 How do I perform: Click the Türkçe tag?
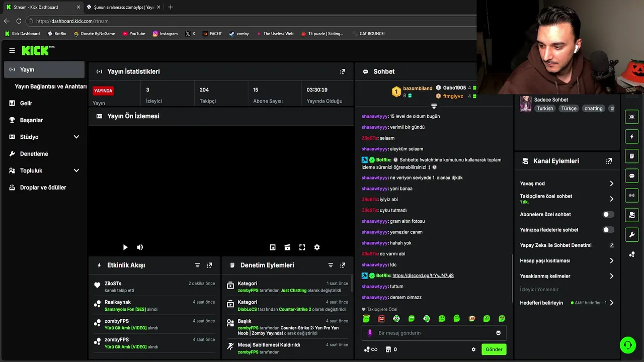pyautogui.click(x=569, y=109)
